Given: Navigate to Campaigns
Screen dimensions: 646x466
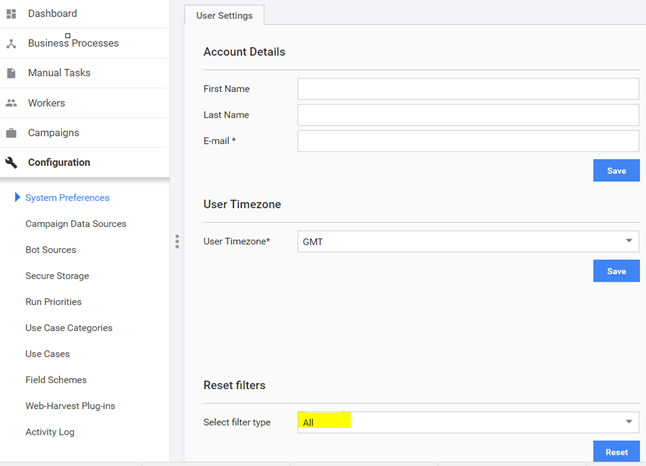Looking at the screenshot, I should click(x=54, y=133).
